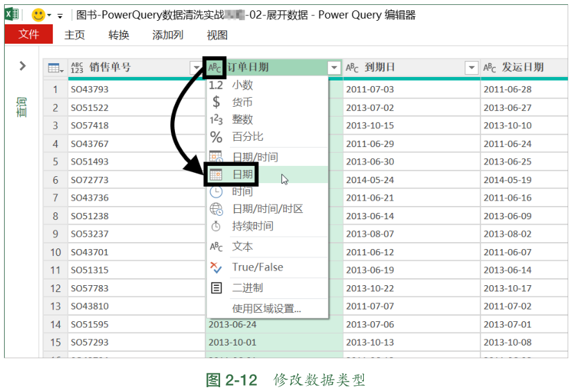Click the globe timezone icon
Image resolution: width=575 pixels, height=392 pixels.
click(216, 210)
